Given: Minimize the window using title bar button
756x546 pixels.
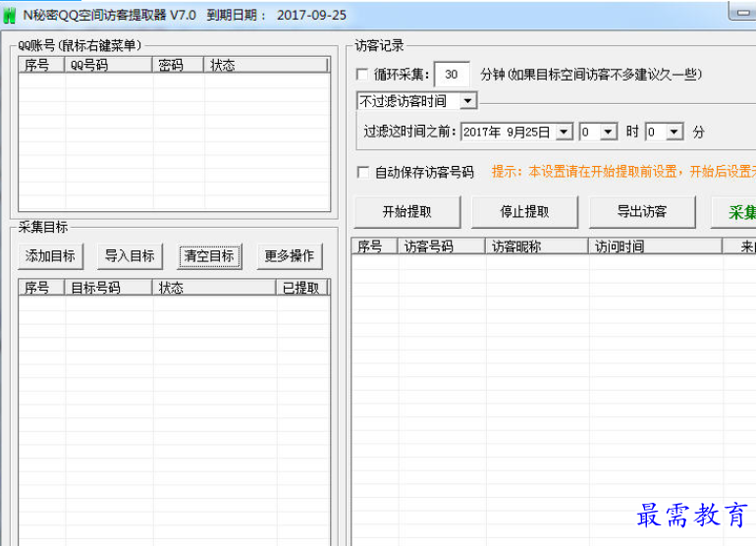Looking at the screenshot, I should pyautogui.click(x=742, y=12).
